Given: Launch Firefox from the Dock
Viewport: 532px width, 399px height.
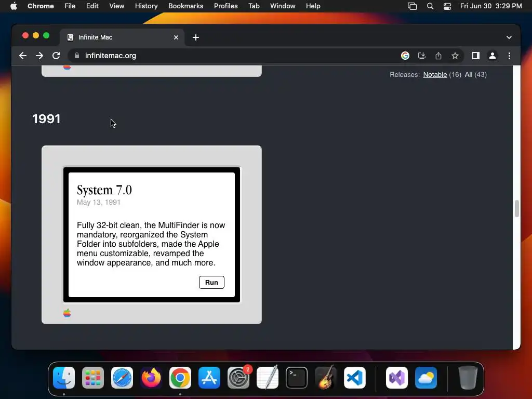Looking at the screenshot, I should (x=151, y=378).
